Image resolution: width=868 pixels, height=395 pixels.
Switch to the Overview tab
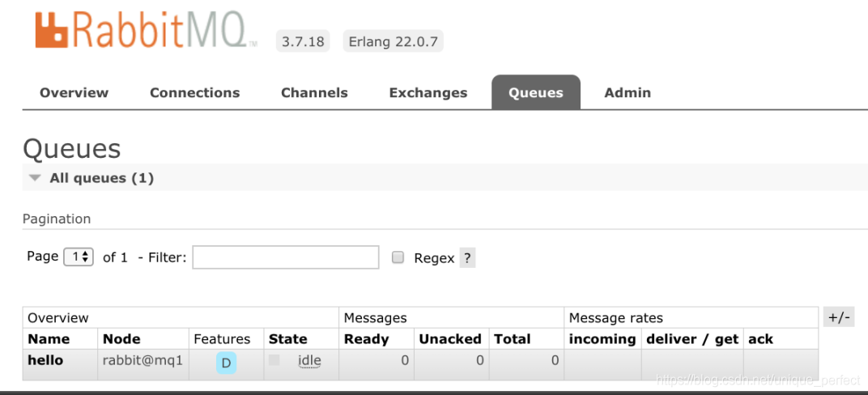click(74, 92)
